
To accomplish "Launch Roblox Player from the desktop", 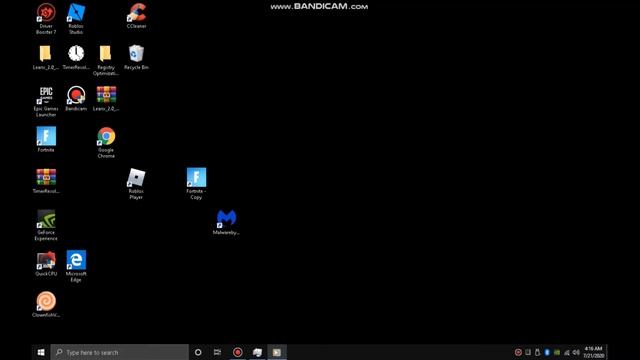I will (x=136, y=184).
